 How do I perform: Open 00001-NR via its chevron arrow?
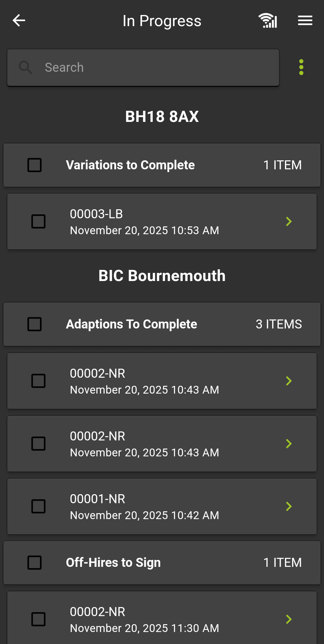click(289, 506)
